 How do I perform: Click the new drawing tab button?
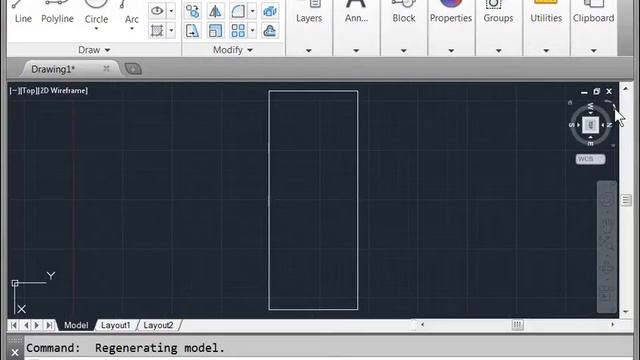[133, 69]
